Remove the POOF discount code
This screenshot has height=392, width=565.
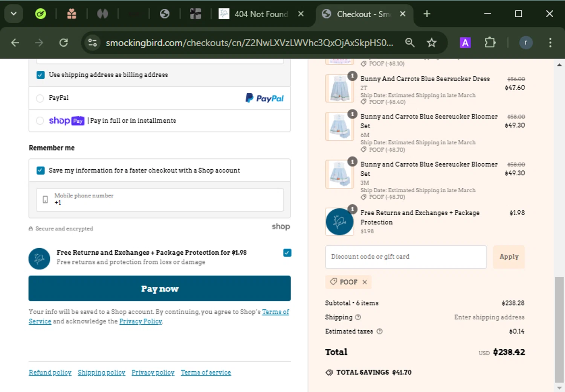point(365,282)
